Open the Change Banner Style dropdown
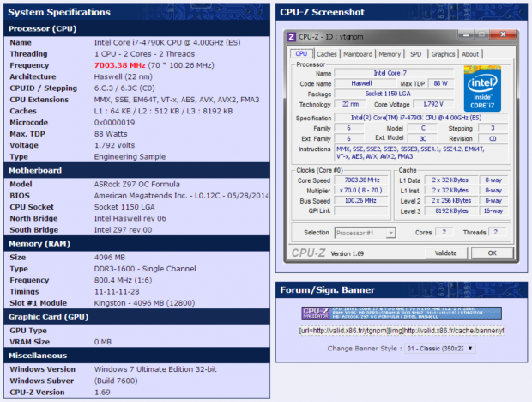The image size is (532, 402). point(440,349)
